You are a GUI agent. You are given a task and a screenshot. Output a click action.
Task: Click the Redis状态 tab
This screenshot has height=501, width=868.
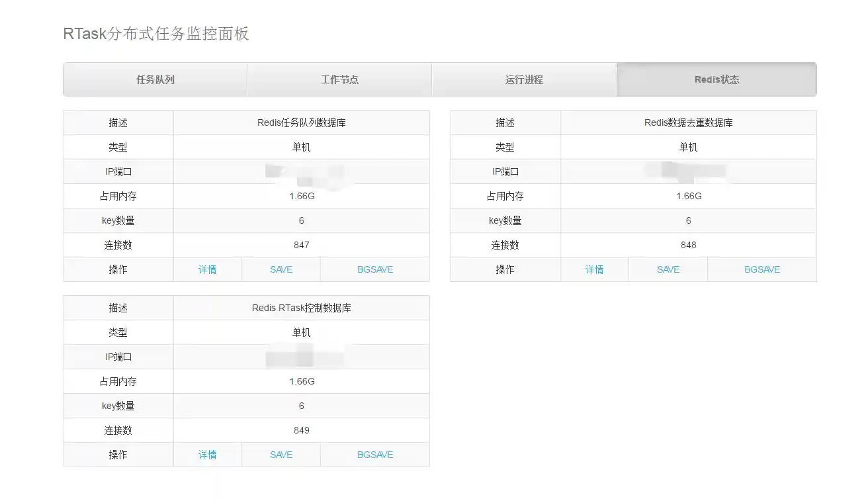[x=716, y=79]
